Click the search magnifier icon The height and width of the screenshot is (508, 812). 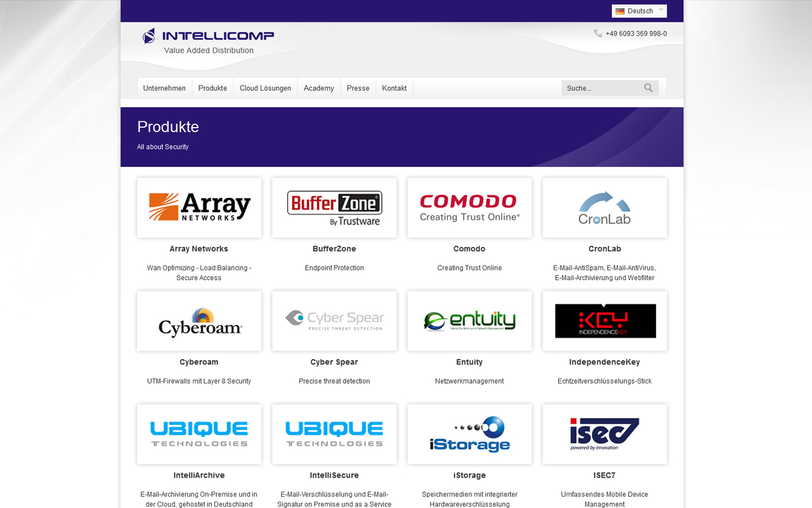tap(648, 88)
